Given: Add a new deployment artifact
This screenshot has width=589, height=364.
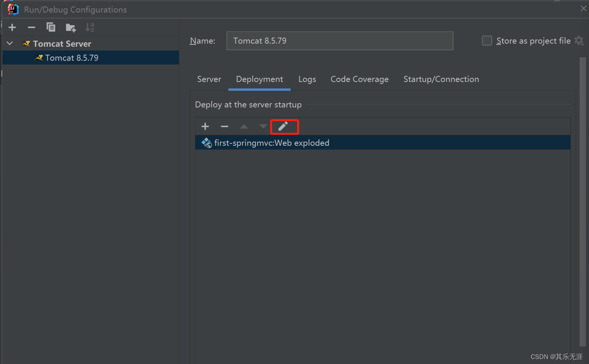Looking at the screenshot, I should point(205,126).
